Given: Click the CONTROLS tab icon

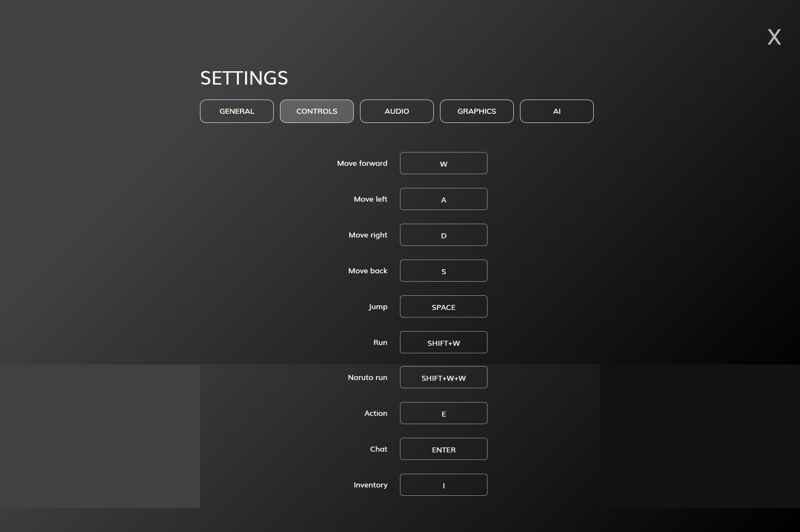Looking at the screenshot, I should point(316,111).
